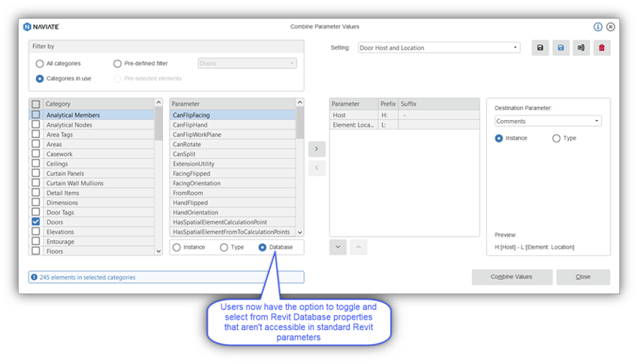The image size is (638, 364).
Task: Click the black Save setting icon
Action: 540,47
